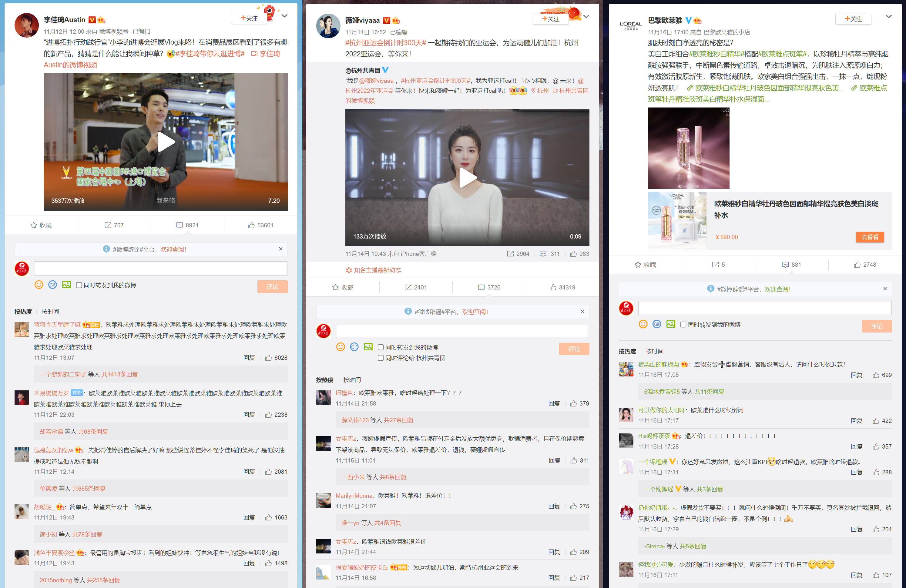The width and height of the screenshot is (906, 588).
Task: Expand 共27条回复 under 旧槿色's comment
Action: pos(398,420)
